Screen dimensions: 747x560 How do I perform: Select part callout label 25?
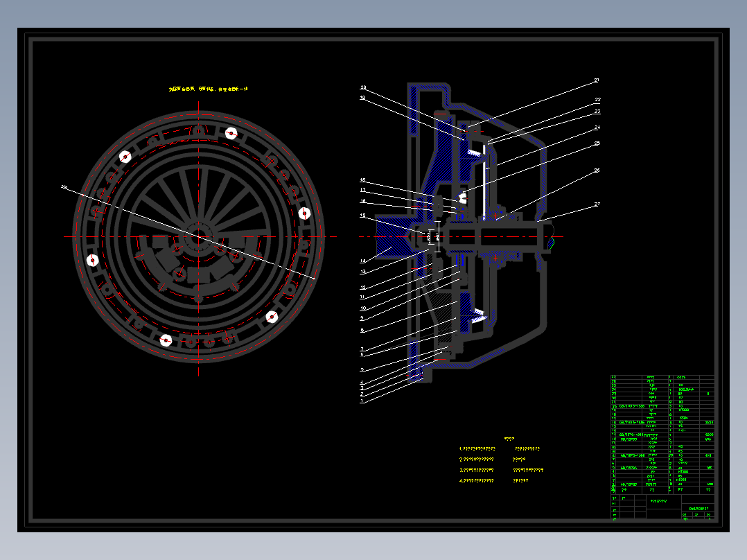click(x=597, y=143)
